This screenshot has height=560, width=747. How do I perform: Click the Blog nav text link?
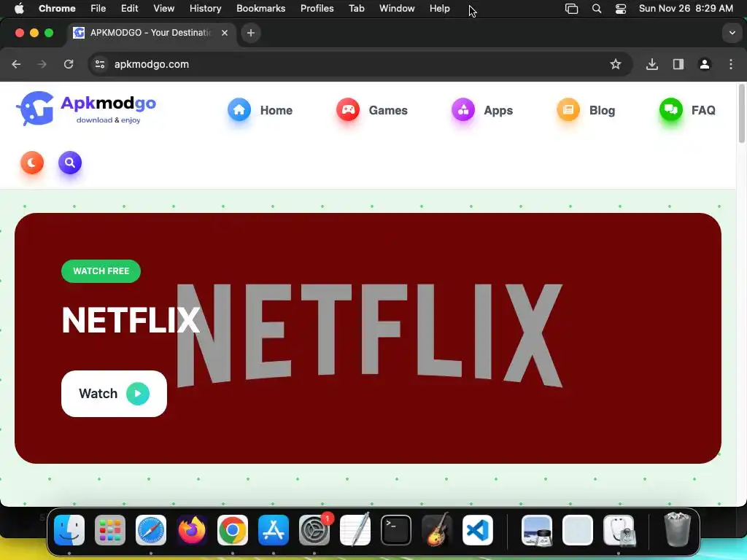(x=602, y=111)
